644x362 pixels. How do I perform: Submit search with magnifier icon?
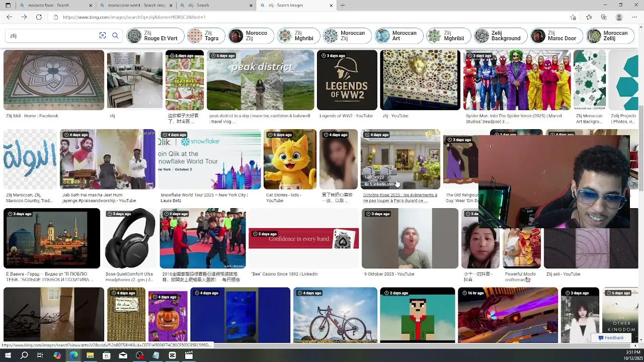pyautogui.click(x=115, y=36)
